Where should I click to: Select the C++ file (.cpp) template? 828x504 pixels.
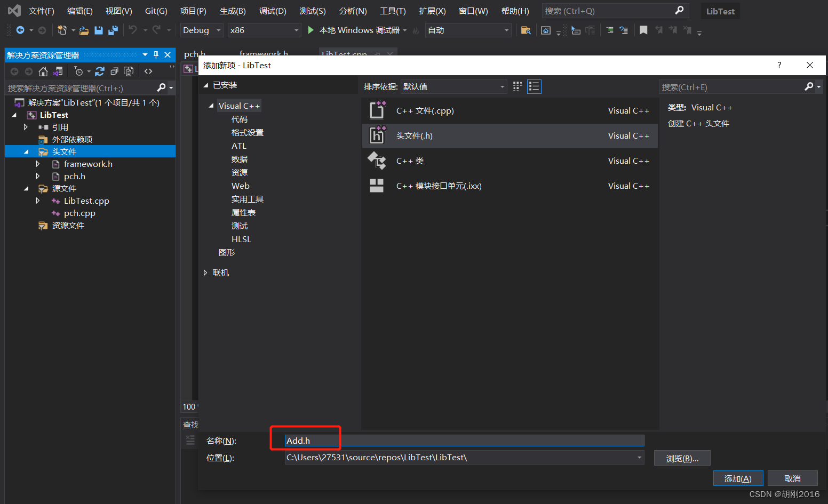point(509,111)
